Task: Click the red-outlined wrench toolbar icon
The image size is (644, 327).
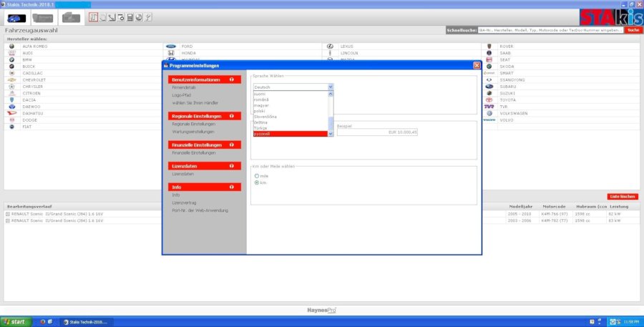Action: (x=94, y=16)
